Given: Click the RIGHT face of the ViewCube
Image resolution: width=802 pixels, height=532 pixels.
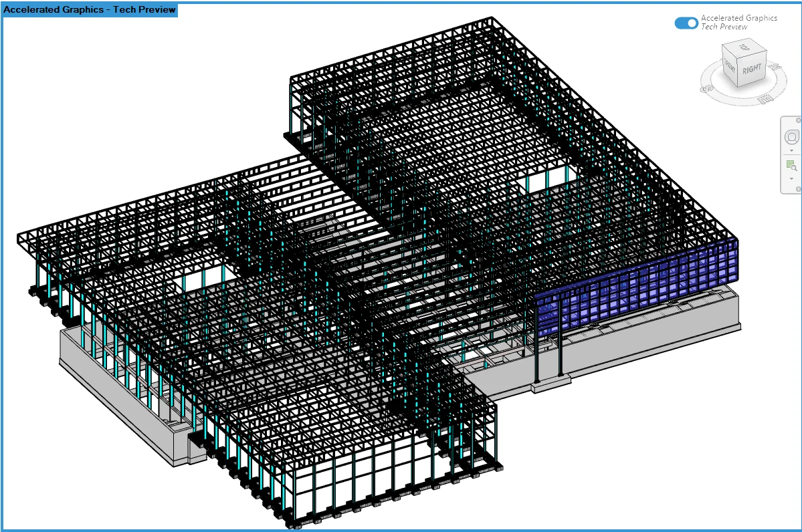Looking at the screenshot, I should coord(752,69).
